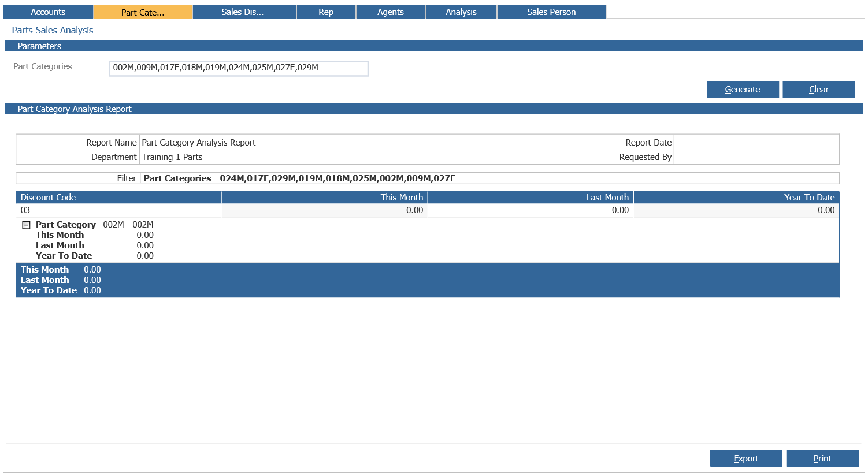Print the analysis report
Viewport: 868px width, 473px height.
822,459
